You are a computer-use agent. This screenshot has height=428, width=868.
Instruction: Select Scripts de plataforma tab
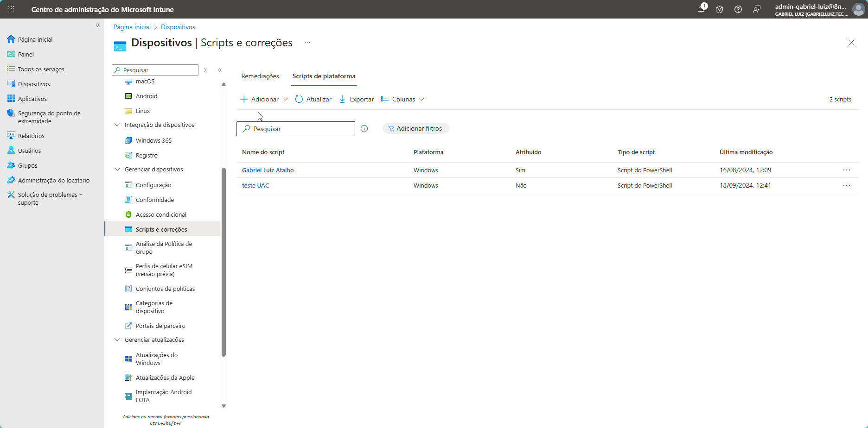[x=324, y=76]
